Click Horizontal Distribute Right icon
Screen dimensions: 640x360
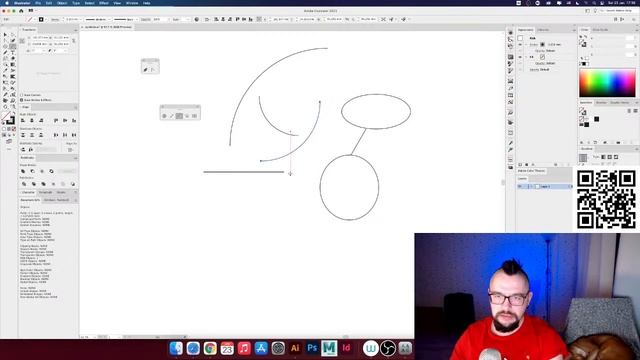[74, 135]
